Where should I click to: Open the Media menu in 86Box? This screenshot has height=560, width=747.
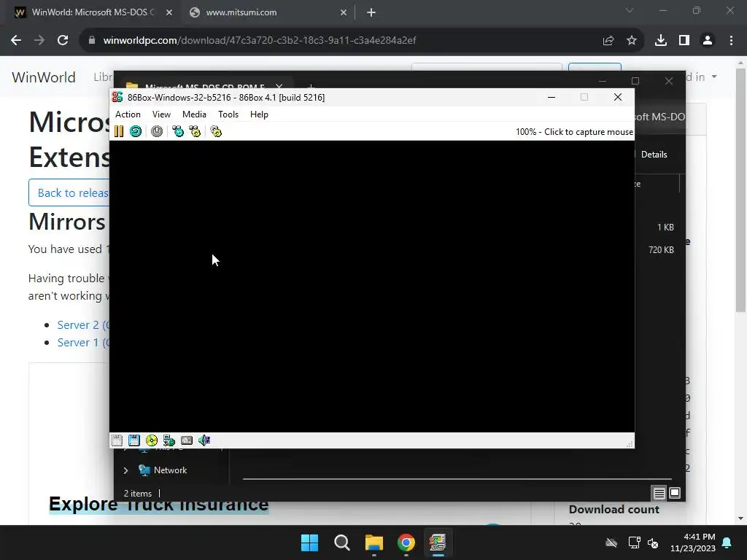point(194,114)
